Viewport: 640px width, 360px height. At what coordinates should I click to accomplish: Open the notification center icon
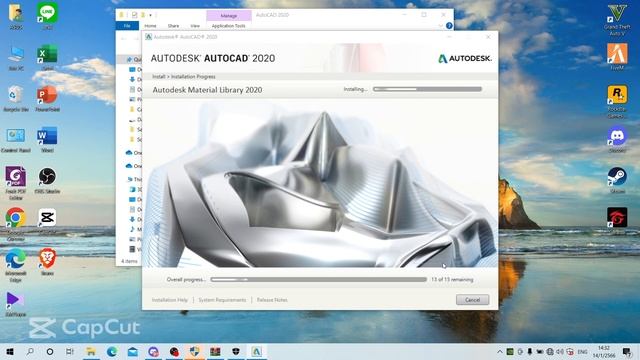pyautogui.click(x=627, y=351)
